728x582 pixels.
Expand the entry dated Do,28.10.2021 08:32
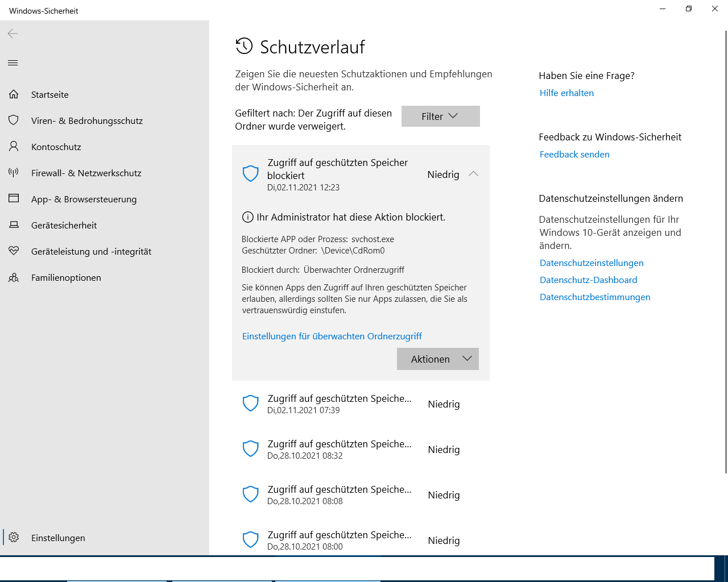click(361, 450)
